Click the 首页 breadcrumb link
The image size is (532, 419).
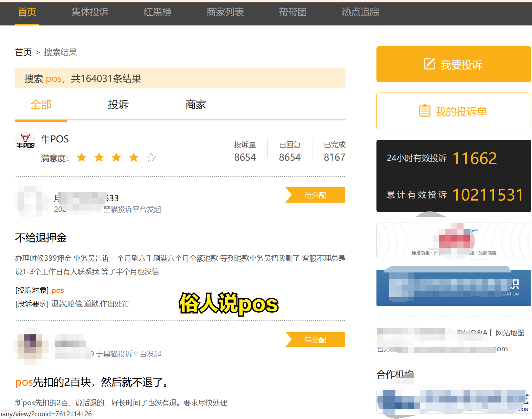pyautogui.click(x=23, y=52)
